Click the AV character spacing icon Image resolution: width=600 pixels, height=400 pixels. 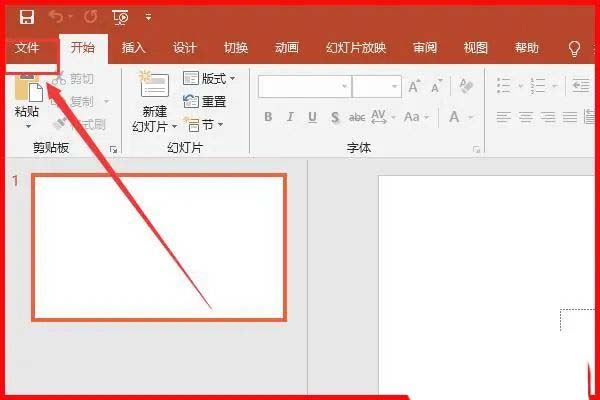click(378, 117)
